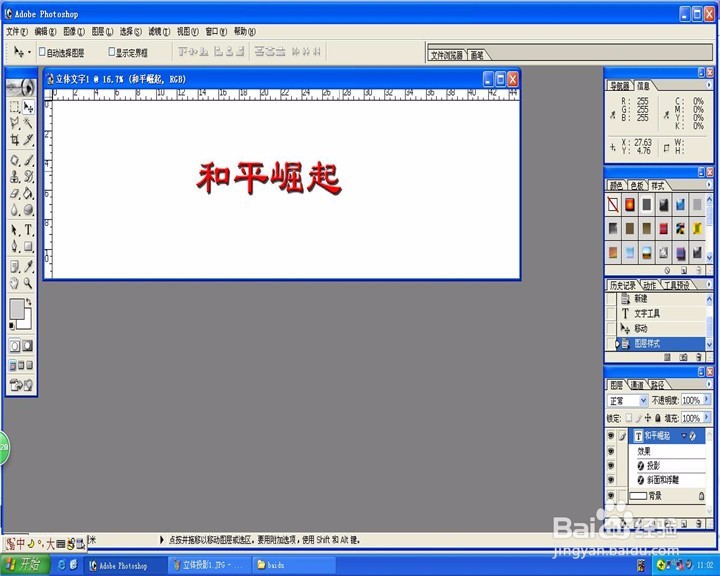Select the Crop tool
Image resolution: width=720 pixels, height=576 pixels.
click(15, 139)
